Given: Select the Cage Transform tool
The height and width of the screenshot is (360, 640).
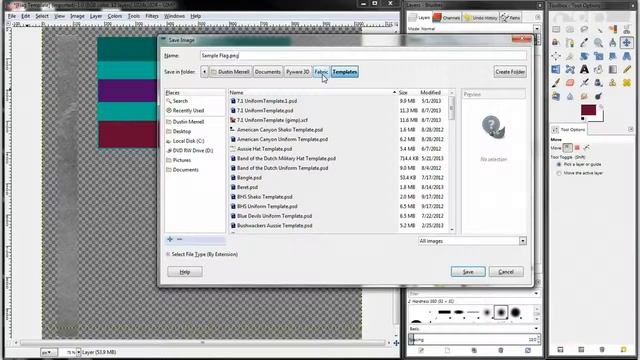Looking at the screenshot, I should point(570,69).
